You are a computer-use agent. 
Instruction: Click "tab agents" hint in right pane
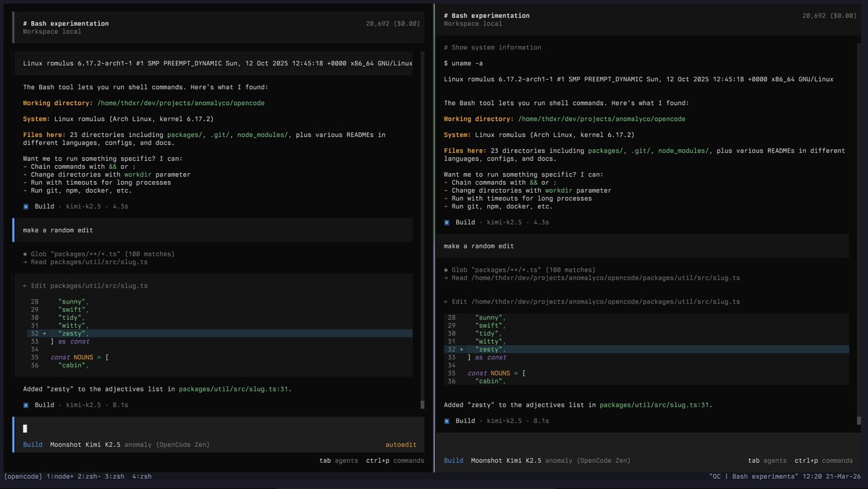(x=767, y=461)
